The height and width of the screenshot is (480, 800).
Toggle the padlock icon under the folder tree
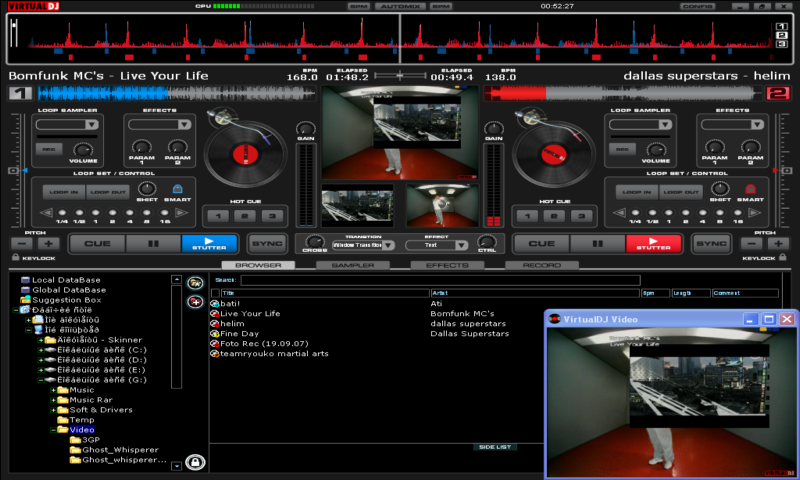[195, 462]
